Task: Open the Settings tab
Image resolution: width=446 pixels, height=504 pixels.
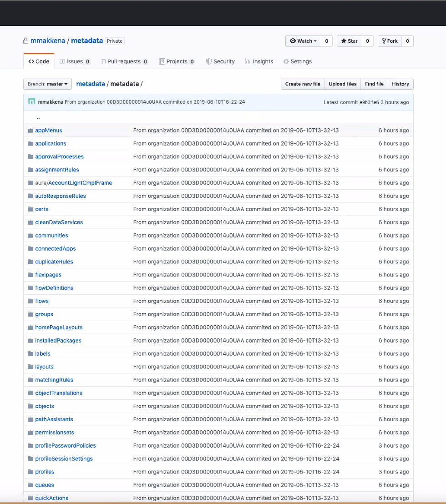Action: click(298, 61)
